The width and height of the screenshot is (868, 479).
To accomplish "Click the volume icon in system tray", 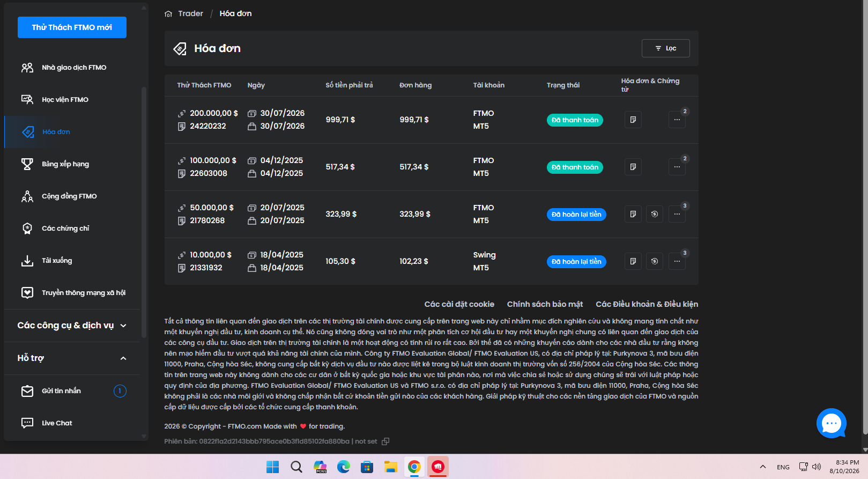I will (817, 467).
